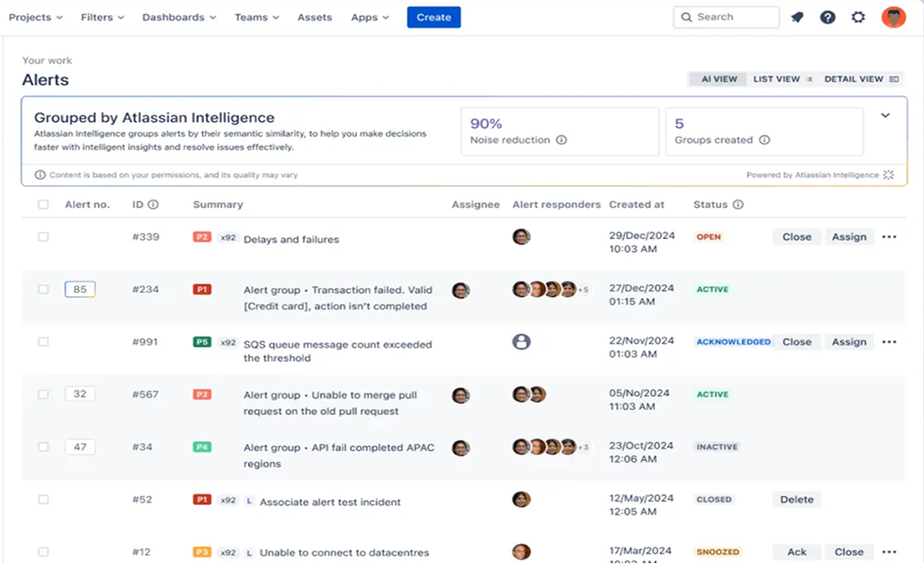
Task: Click the generic responder icon on alert #991
Action: tap(522, 342)
